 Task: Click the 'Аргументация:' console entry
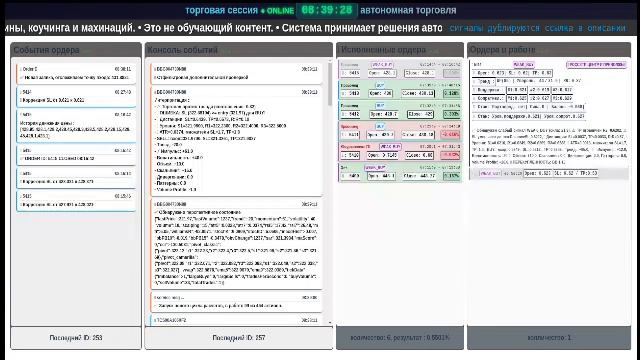[237, 141]
